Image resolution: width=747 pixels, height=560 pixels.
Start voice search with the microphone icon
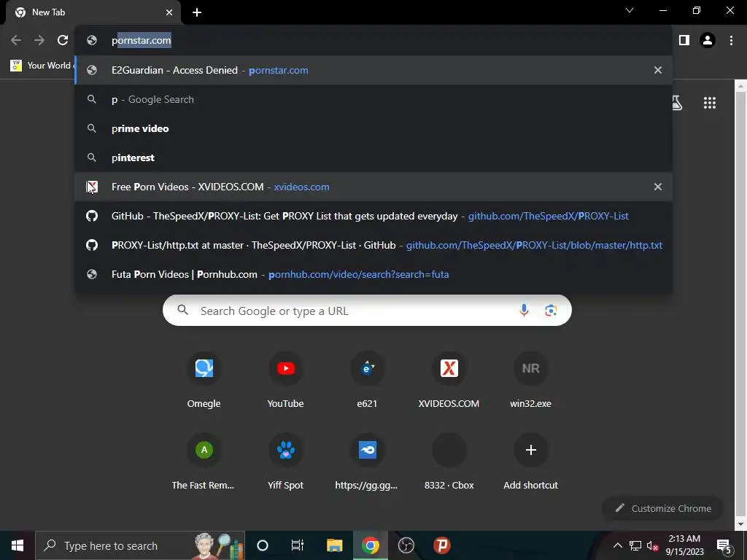pyautogui.click(x=524, y=311)
